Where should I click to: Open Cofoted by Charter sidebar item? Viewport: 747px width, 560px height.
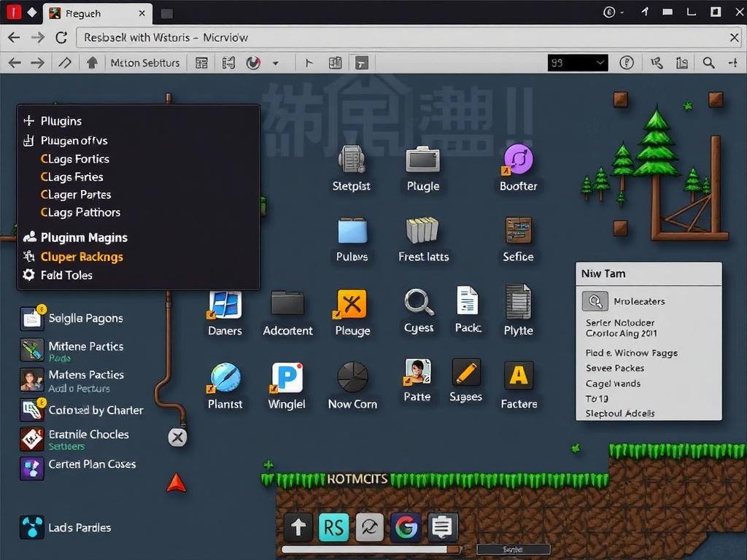[82, 410]
